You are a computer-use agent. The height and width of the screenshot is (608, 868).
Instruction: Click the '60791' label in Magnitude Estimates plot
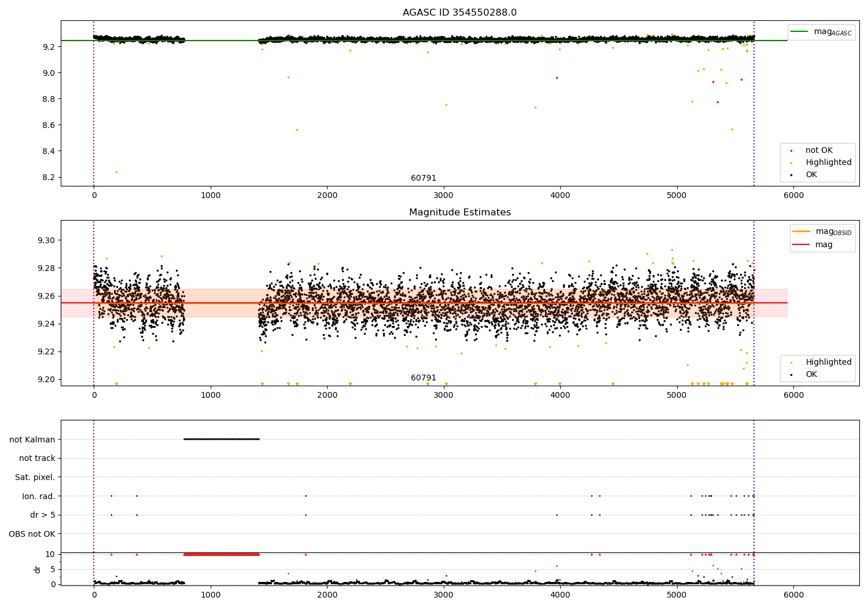tap(424, 378)
